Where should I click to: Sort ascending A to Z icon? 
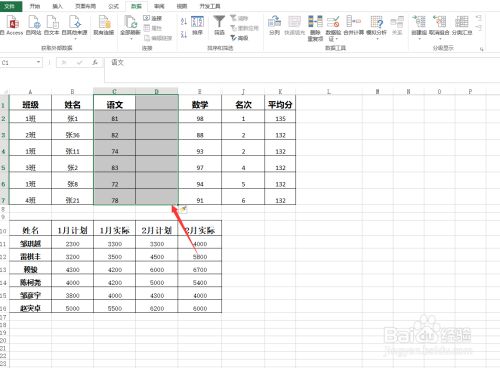(x=184, y=22)
